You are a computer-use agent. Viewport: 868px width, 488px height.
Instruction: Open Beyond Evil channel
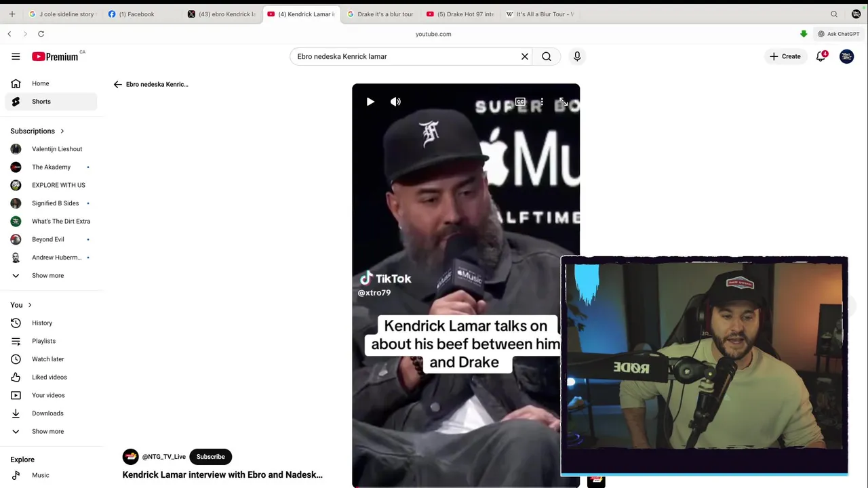(x=52, y=239)
